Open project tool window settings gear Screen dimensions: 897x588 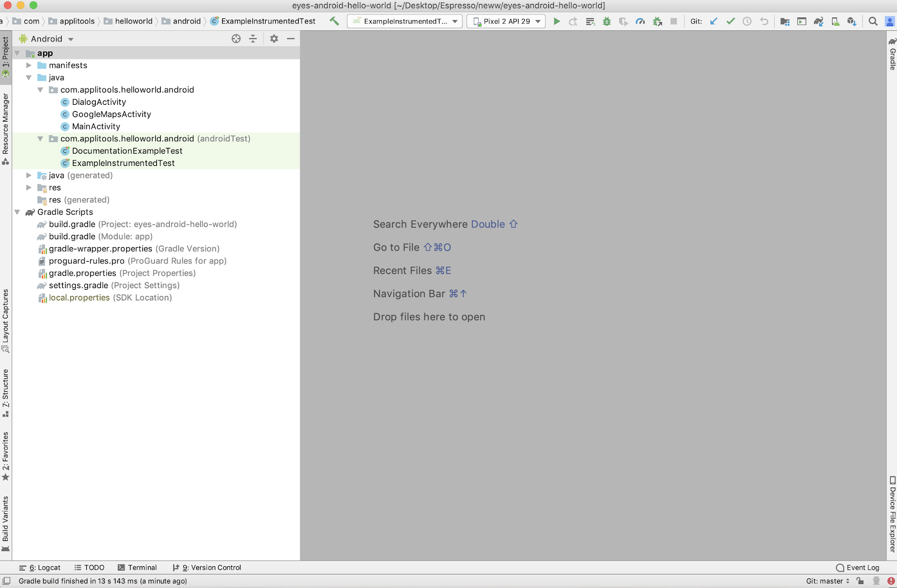[x=274, y=39]
